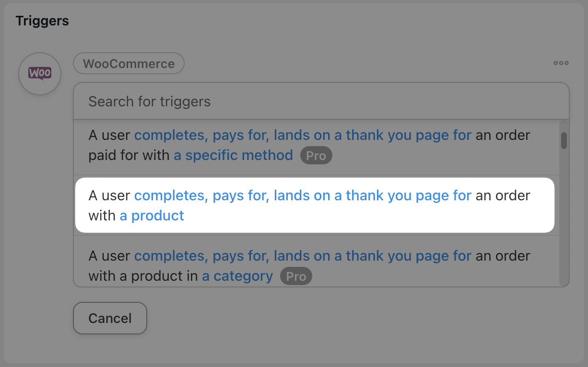Click the Triggers heading
The image size is (588, 367).
click(x=42, y=21)
